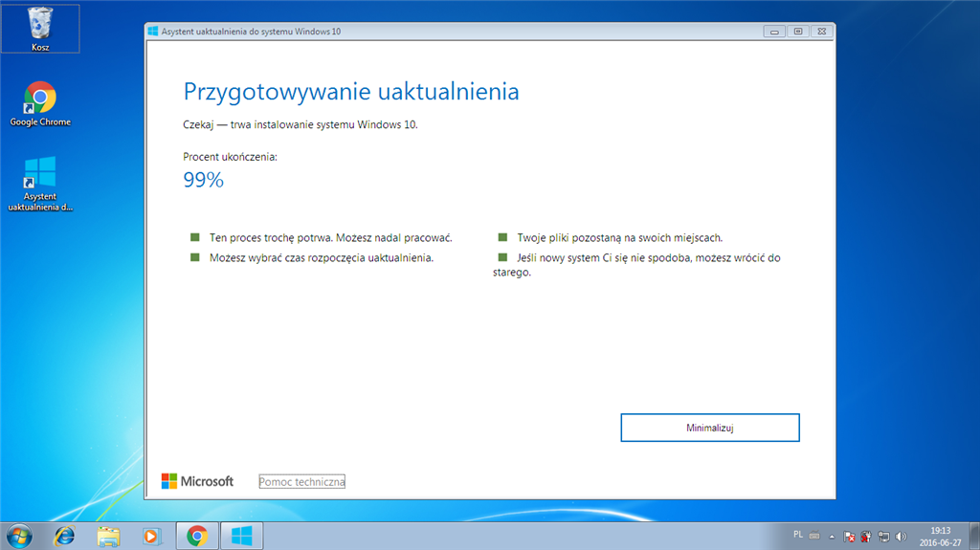The image size is (980, 550).
Task: Select the Google Chrome desktop shortcut
Action: tap(40, 104)
